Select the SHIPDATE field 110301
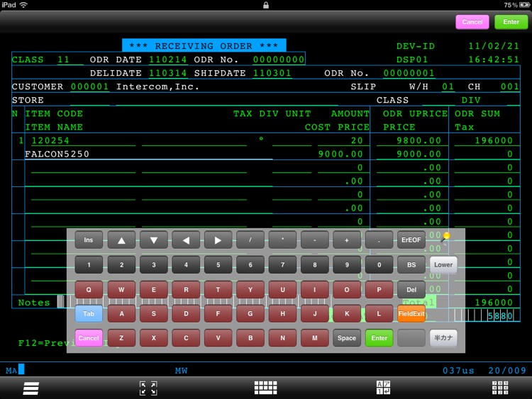The width and height of the screenshot is (532, 399). coord(272,73)
